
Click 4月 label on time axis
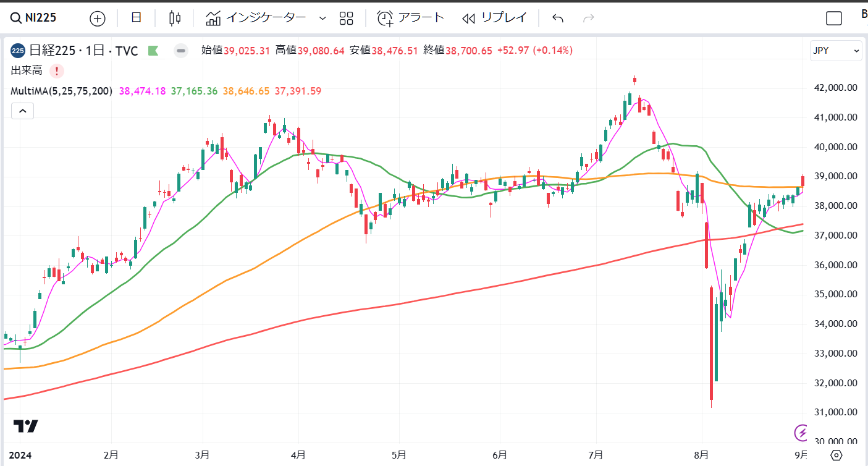[x=298, y=455]
